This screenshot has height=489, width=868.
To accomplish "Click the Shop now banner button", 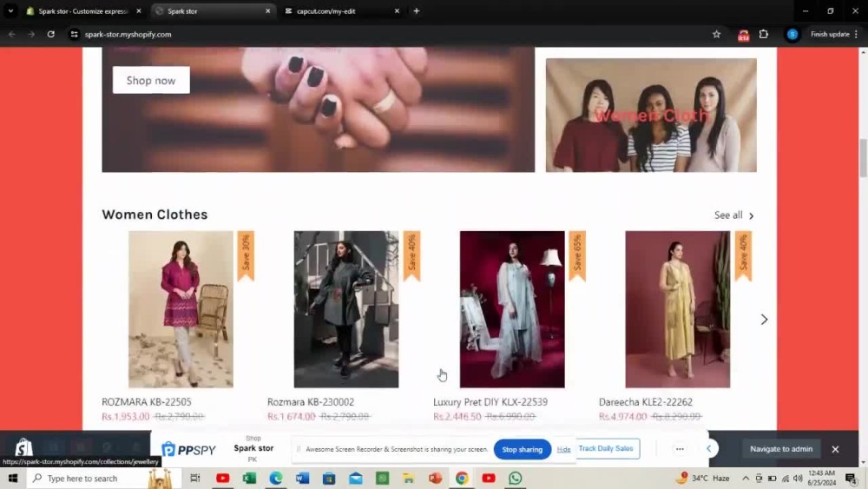I will [x=151, y=80].
